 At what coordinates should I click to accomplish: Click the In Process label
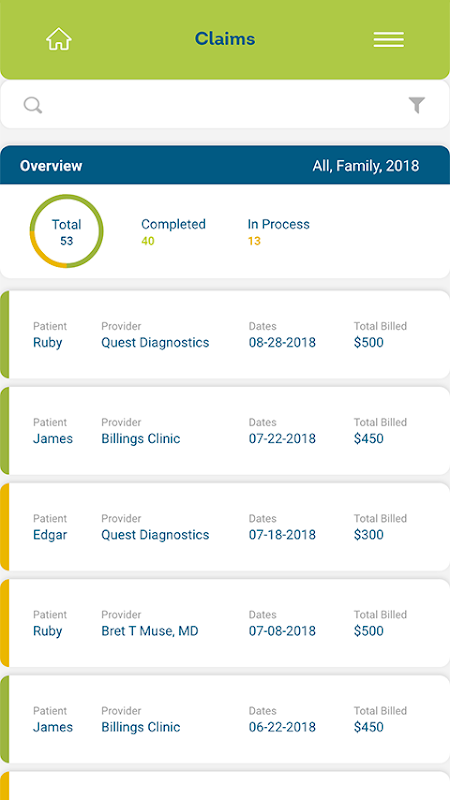click(279, 224)
